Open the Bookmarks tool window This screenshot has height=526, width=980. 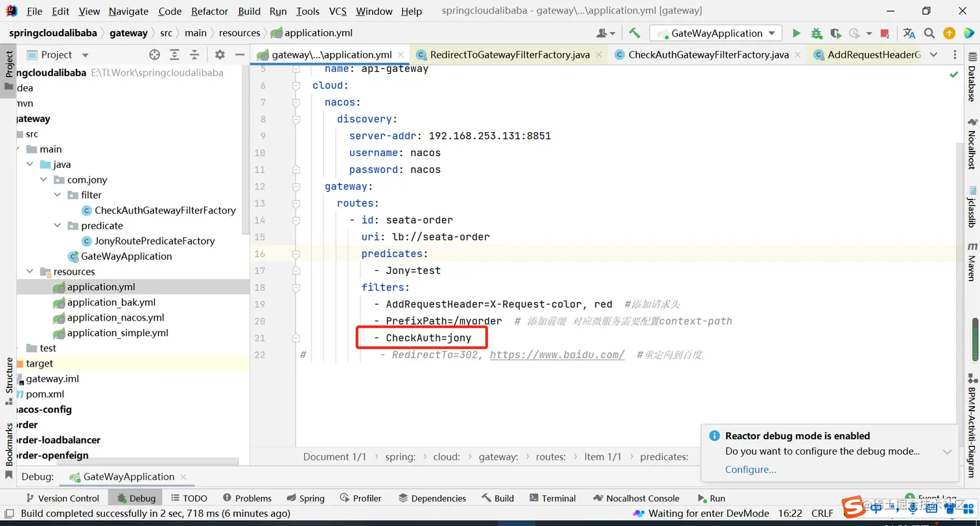point(8,451)
